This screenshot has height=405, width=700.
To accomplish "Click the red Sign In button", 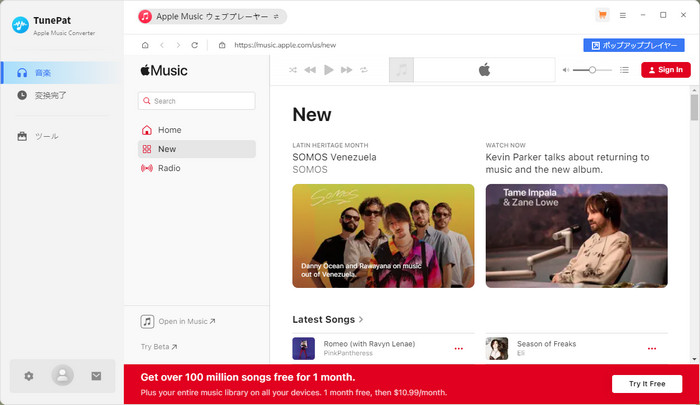I will pos(665,70).
